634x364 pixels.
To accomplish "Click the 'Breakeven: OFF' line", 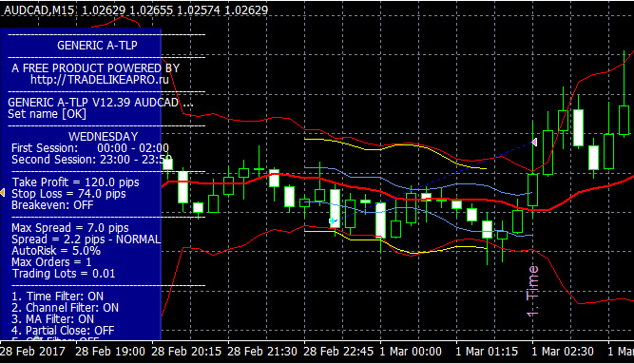I will [52, 204].
